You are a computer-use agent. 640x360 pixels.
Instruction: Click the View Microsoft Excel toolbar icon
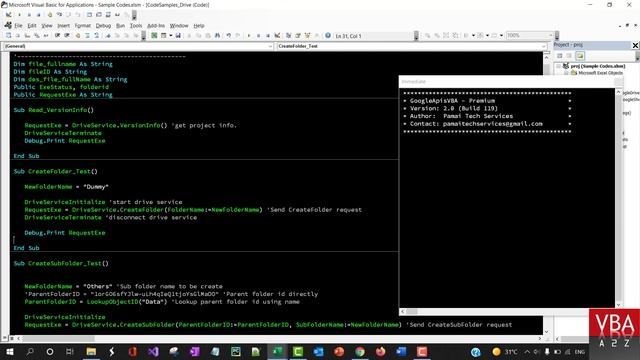tap(154, 36)
